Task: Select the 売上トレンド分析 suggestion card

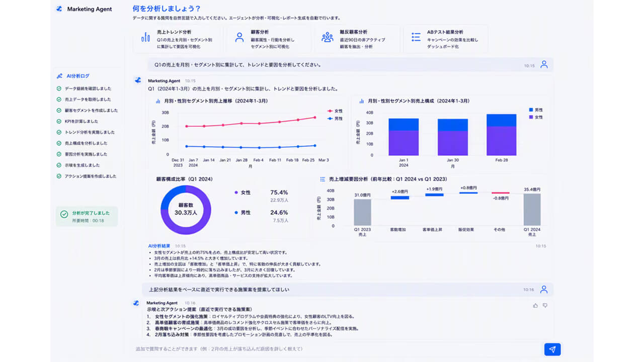Action: [178, 39]
